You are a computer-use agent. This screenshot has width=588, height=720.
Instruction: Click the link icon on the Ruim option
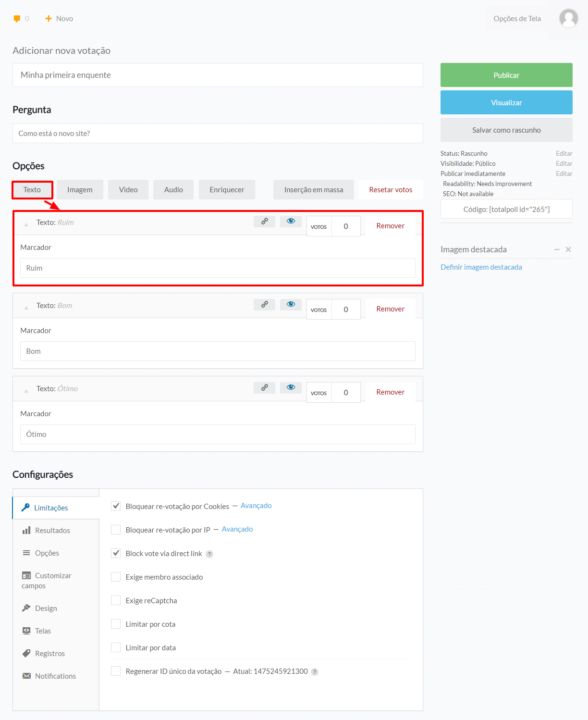264,222
